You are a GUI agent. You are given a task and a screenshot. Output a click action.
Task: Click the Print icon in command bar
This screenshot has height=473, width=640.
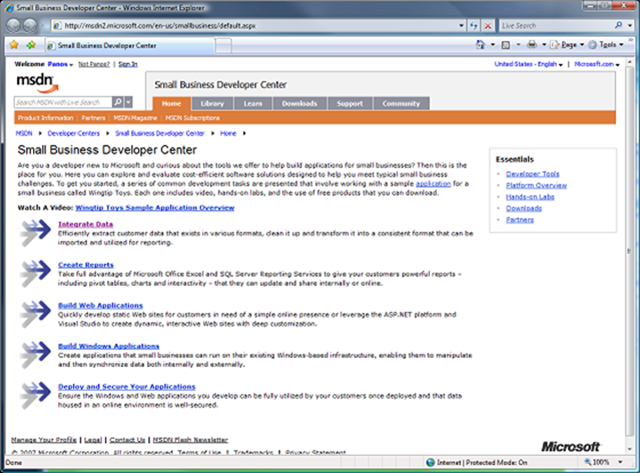531,44
